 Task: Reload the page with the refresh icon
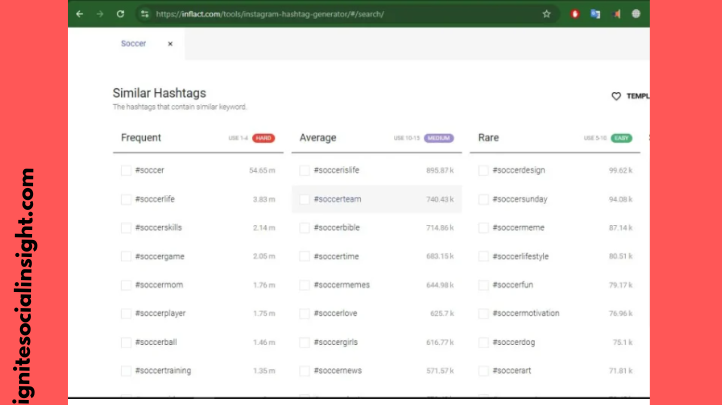point(120,14)
